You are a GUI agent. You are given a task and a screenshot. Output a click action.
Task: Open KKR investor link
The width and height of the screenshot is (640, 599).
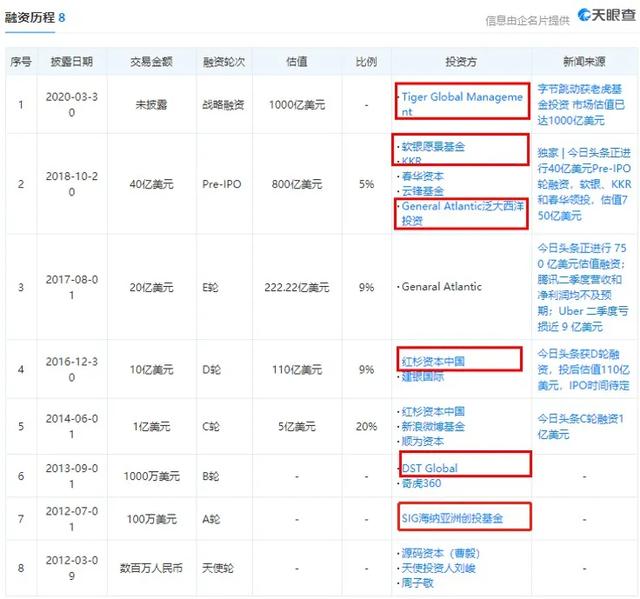[x=411, y=161]
